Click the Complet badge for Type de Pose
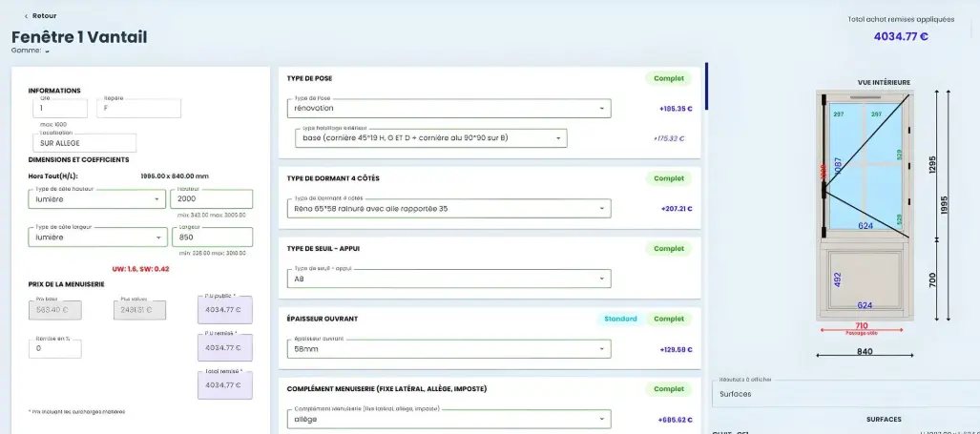The width and height of the screenshot is (980, 434). pos(669,78)
